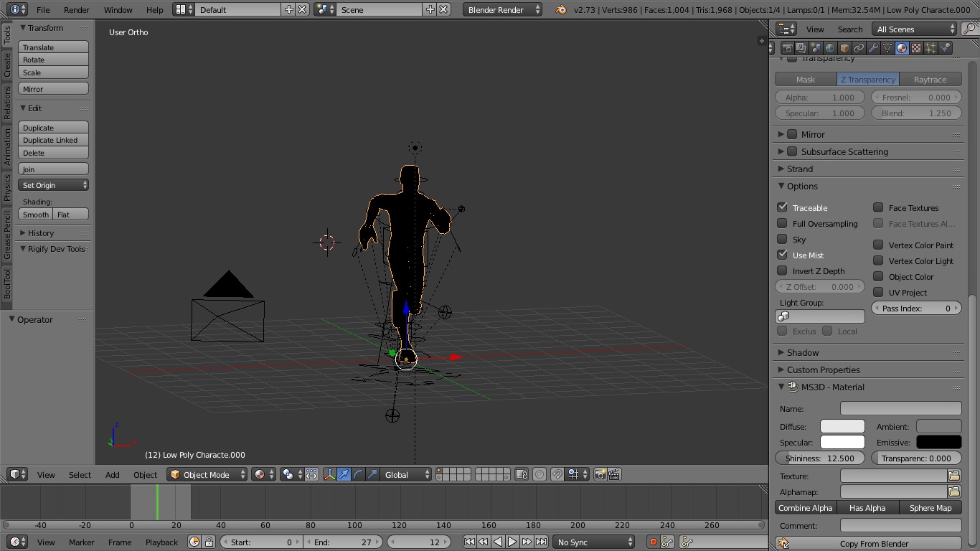Open the All Scenes outliner dropdown
The width and height of the screenshot is (980, 551).
(x=915, y=29)
